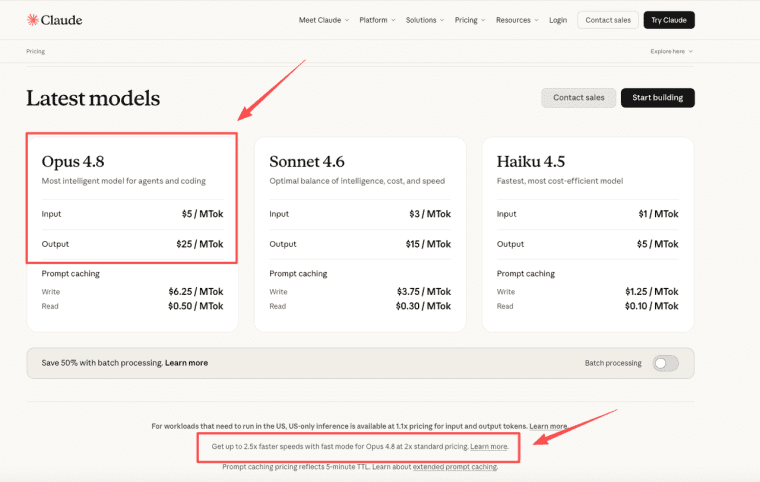This screenshot has height=482, width=760.
Task: Click Opus 4.8 cache write price $6.25 / MTok
Action: click(196, 291)
